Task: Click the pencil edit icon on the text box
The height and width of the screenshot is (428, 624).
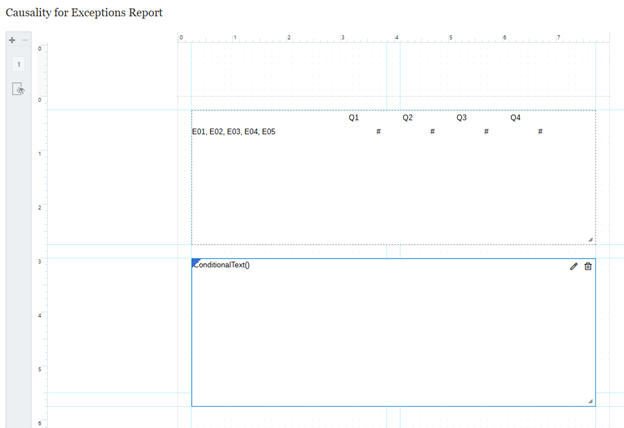Action: (574, 266)
